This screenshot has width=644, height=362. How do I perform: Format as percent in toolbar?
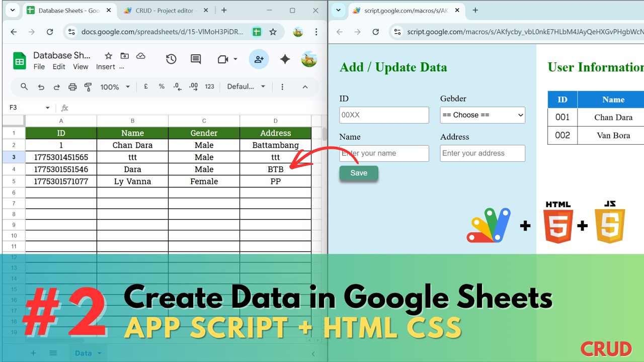[162, 86]
